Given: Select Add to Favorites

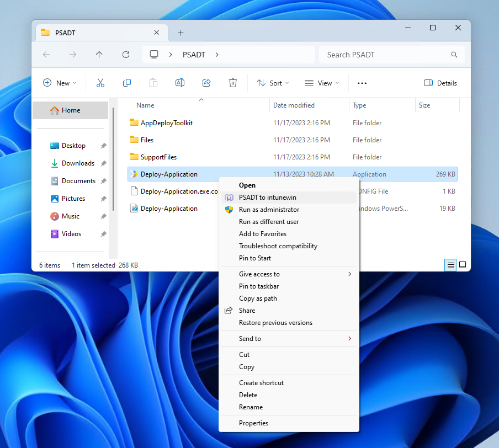Looking at the screenshot, I should point(289,234).
